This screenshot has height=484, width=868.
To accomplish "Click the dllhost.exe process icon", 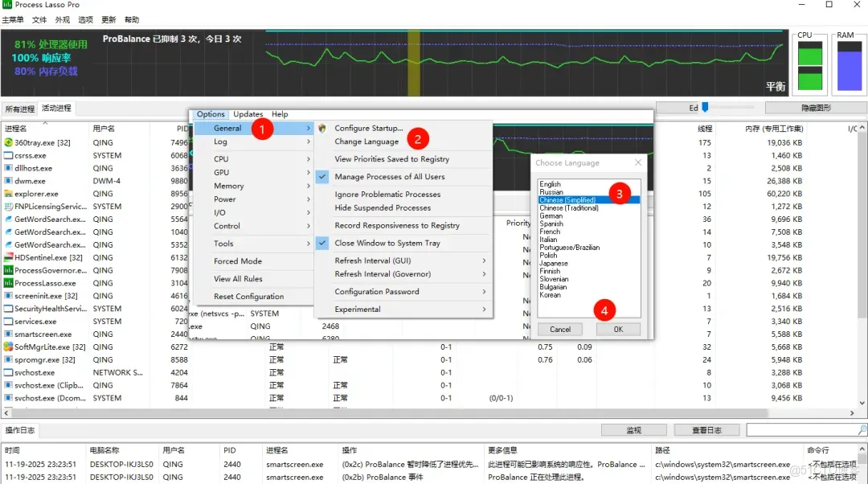I will pos(8,168).
